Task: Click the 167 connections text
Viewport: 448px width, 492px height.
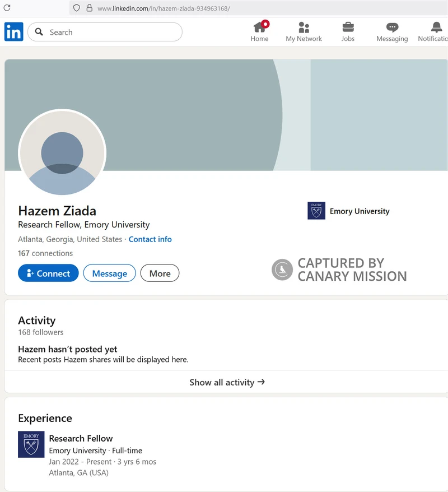Action: [x=45, y=253]
